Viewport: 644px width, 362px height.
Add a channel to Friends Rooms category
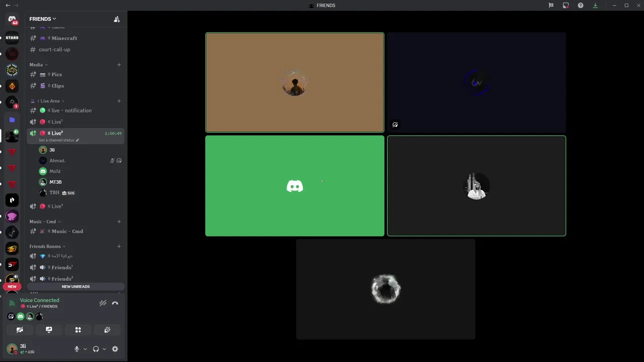[119, 246]
